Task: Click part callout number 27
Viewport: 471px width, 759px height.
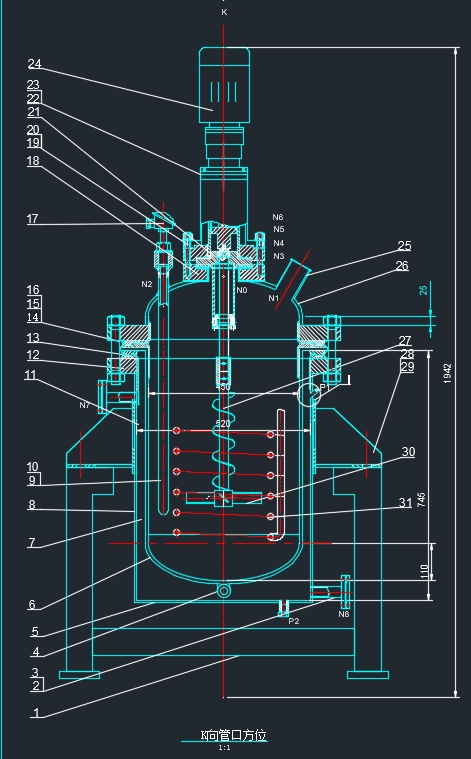Action: tap(405, 341)
